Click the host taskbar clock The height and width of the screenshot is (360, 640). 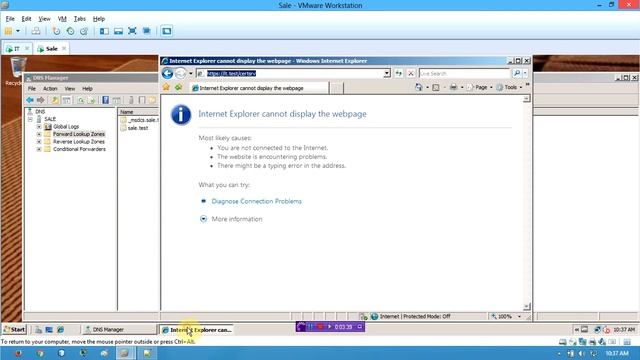(617, 353)
